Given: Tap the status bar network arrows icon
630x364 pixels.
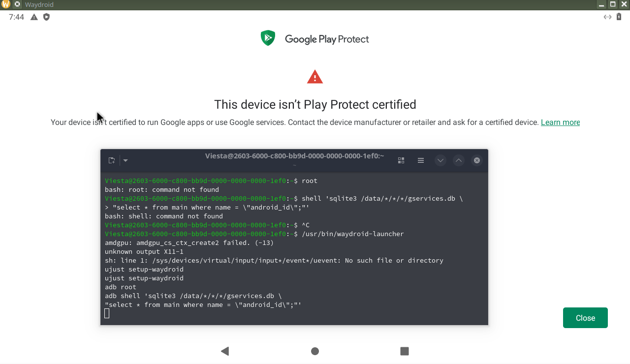Looking at the screenshot, I should click(608, 17).
